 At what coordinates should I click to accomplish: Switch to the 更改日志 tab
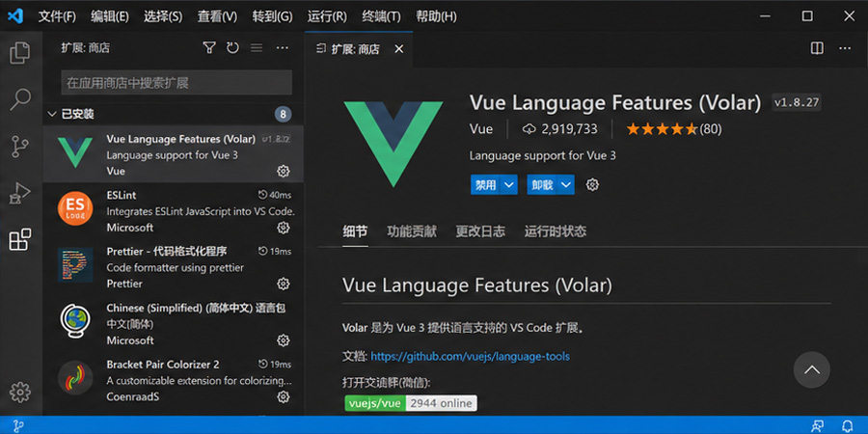pos(480,231)
